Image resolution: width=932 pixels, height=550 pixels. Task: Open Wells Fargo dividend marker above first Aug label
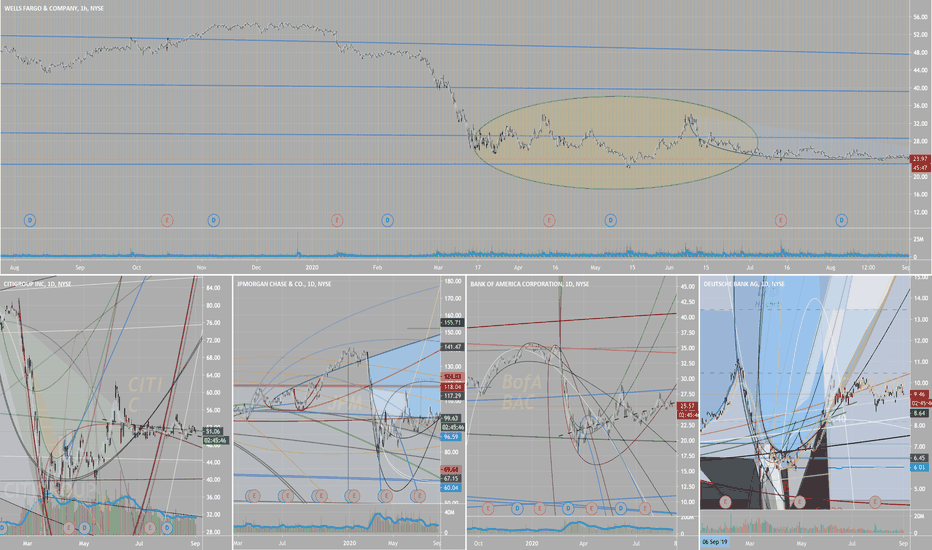click(30, 221)
